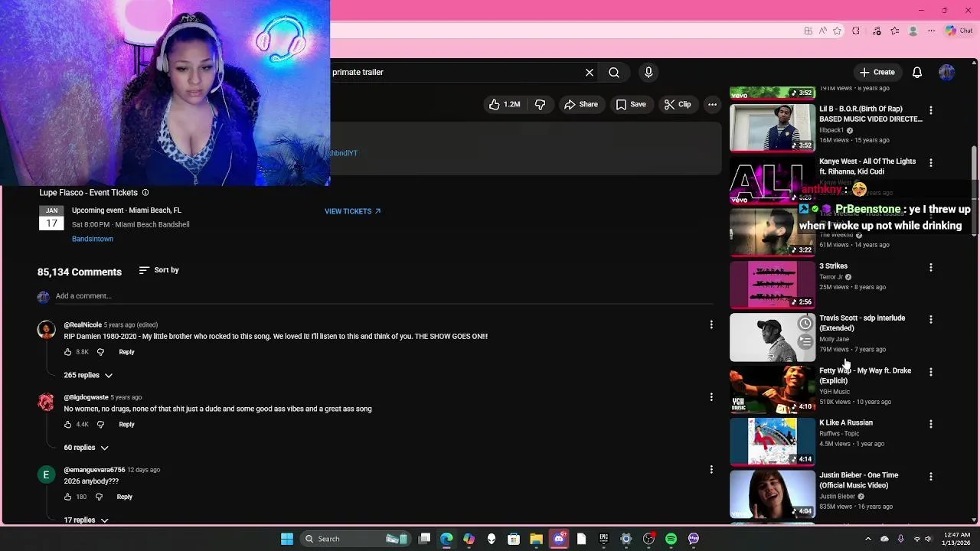Dislike @Bigdogwaste's comment
Image resolution: width=980 pixels, height=551 pixels.
click(x=100, y=425)
